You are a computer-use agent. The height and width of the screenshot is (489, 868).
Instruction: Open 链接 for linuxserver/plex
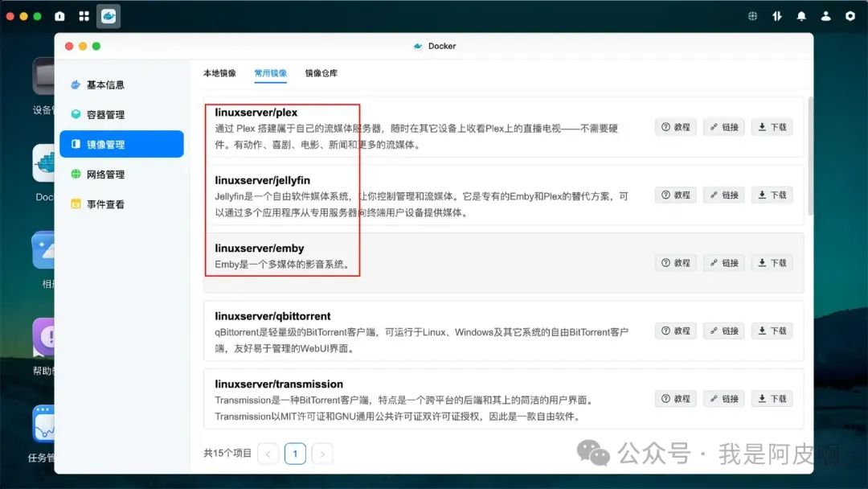pyautogui.click(x=724, y=127)
